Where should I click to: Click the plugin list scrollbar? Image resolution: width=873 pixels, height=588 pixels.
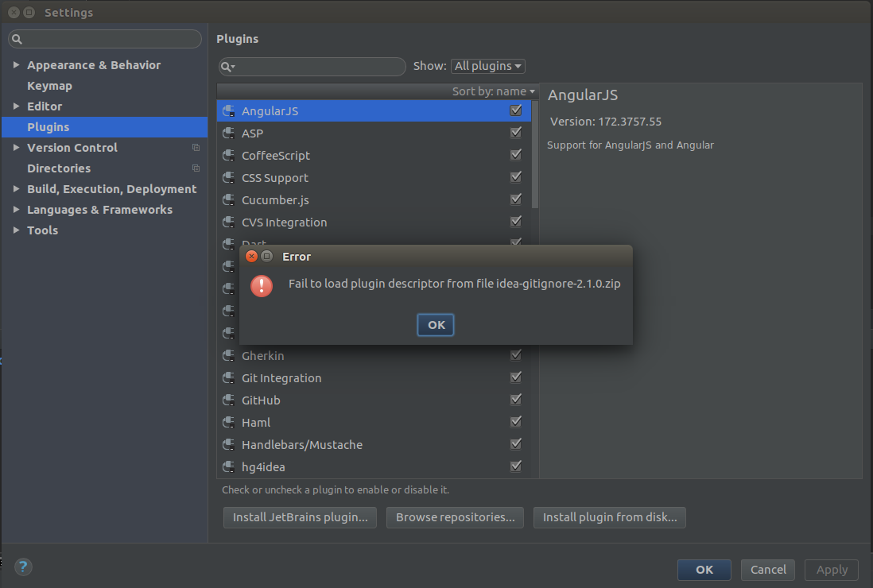click(x=535, y=155)
